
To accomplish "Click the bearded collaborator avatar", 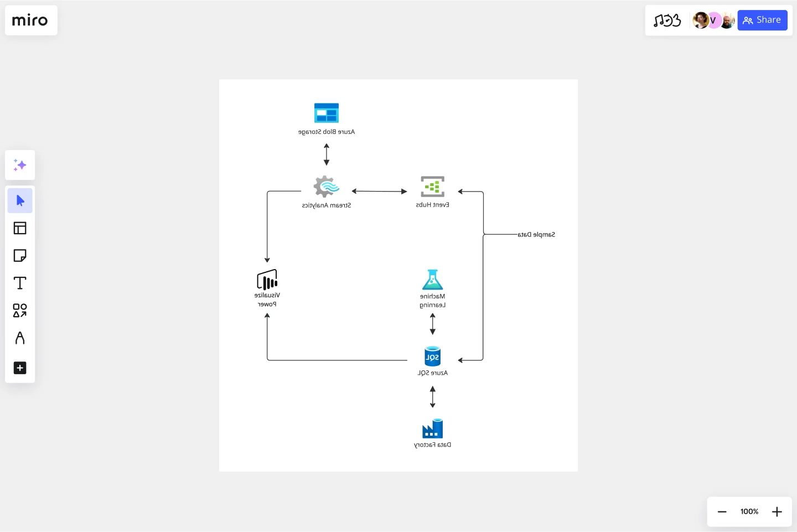I will click(727, 20).
